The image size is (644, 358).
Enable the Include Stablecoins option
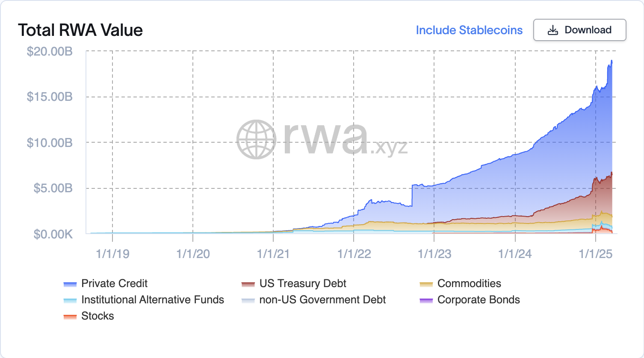(469, 30)
